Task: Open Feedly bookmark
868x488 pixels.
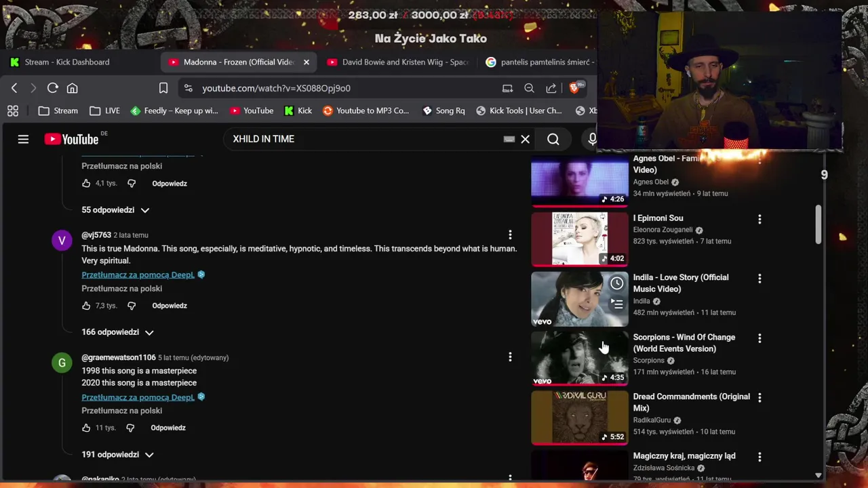Action: click(x=174, y=110)
